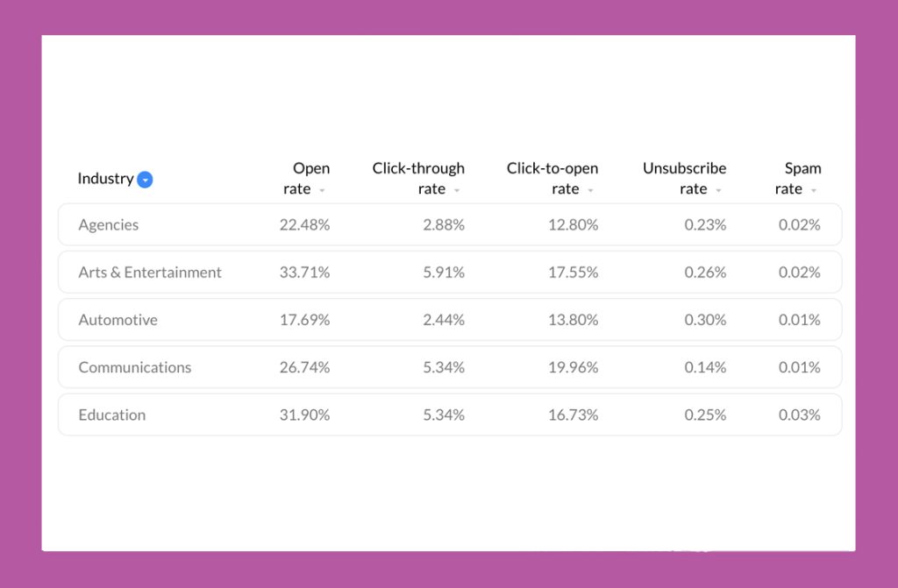Click Communications click-to-open value 19.96%
The height and width of the screenshot is (588, 898).
[574, 367]
